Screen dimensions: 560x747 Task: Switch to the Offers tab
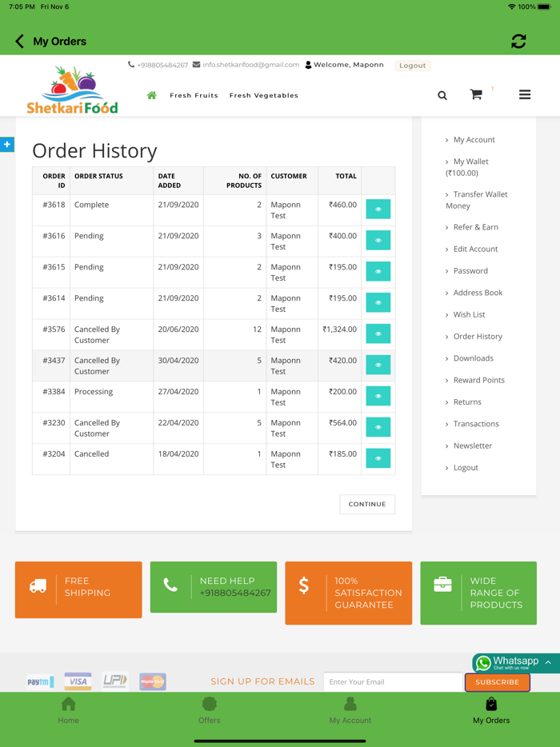point(210,710)
